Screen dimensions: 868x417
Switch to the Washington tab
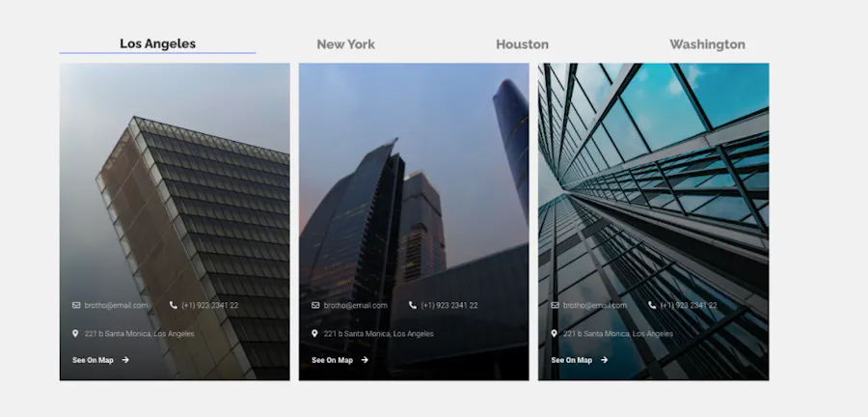707,44
